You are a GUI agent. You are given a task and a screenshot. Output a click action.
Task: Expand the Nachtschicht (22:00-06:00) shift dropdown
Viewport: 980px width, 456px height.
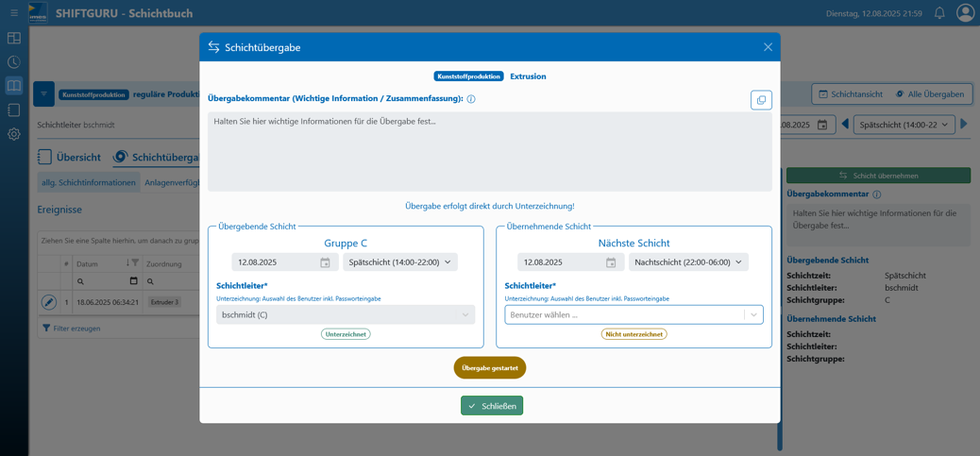[x=688, y=262]
